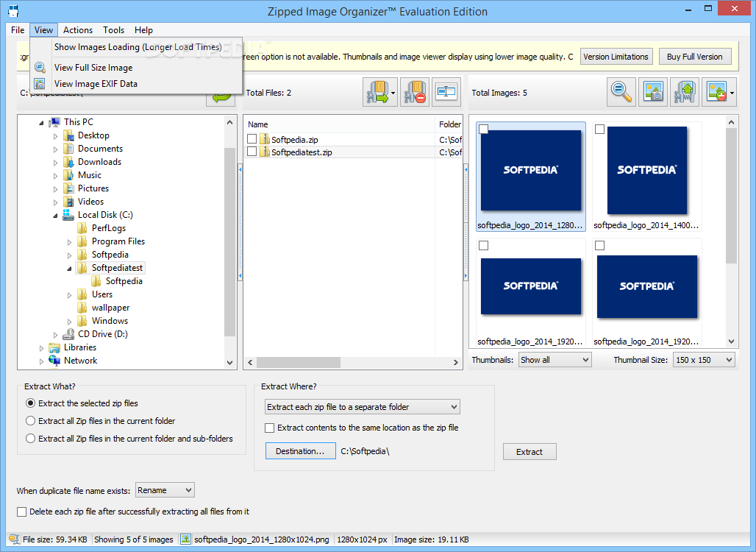This screenshot has width=756, height=552.
Task: Click the green refresh folder arrow icon
Action: coord(221,98)
